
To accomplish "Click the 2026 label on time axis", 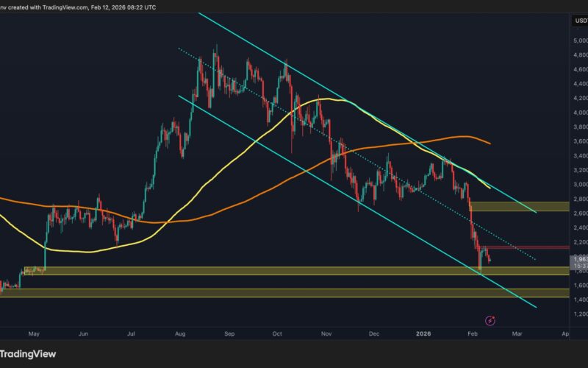I will (425, 333).
